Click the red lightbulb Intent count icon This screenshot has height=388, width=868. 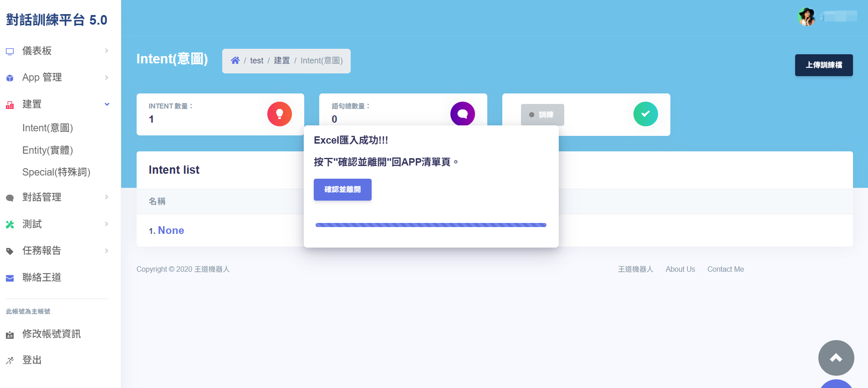[280, 114]
